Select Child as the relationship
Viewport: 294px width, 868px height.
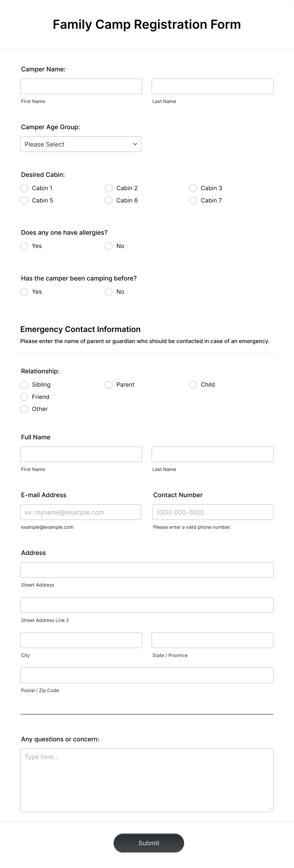coord(193,384)
